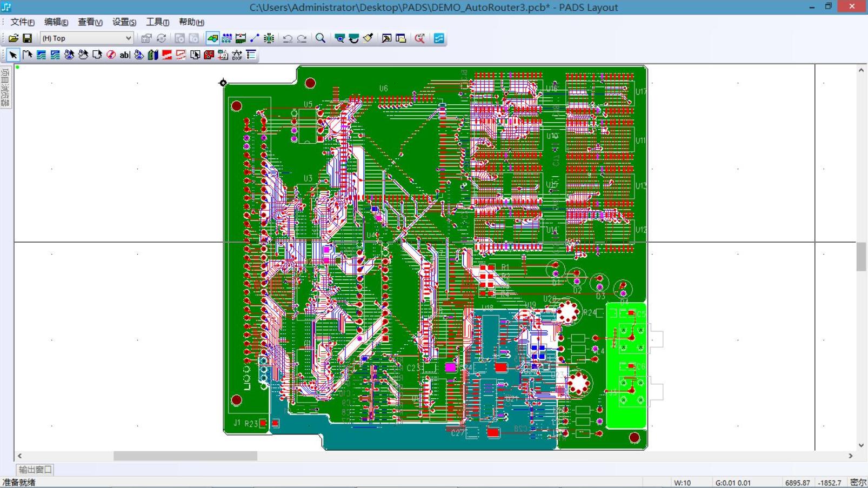Select the abl Text tool
The height and width of the screenshot is (488, 868).
(124, 55)
